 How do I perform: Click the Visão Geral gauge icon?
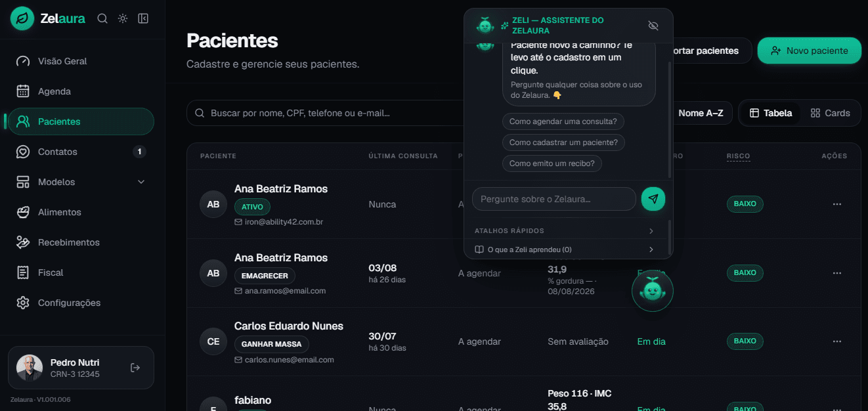23,61
